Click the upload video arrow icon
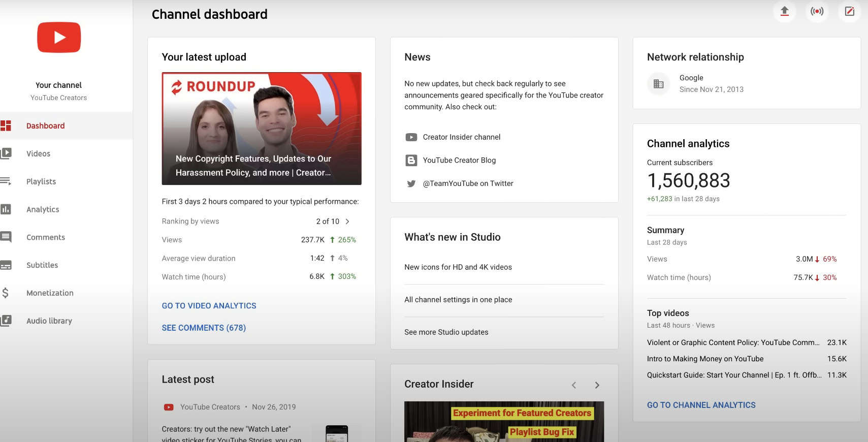Screen dimensions: 868x442 [785, 11]
